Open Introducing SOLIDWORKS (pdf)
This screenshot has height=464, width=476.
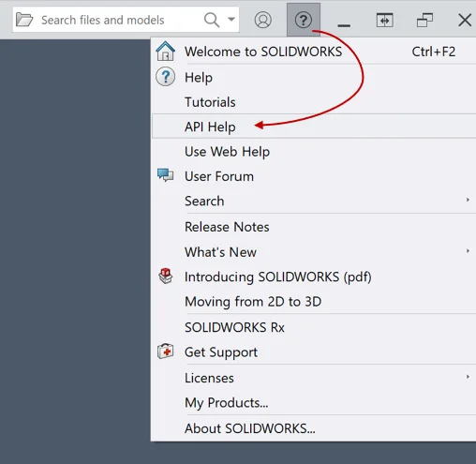[314, 277]
